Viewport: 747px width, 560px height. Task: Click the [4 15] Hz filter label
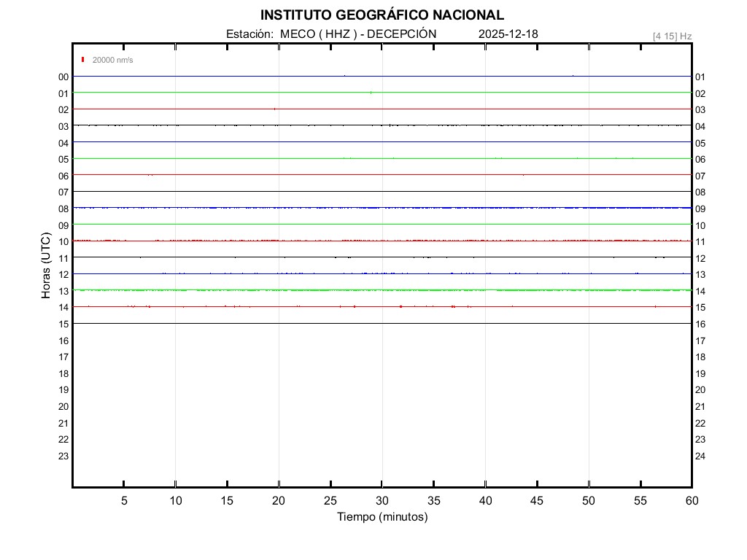tap(672, 36)
